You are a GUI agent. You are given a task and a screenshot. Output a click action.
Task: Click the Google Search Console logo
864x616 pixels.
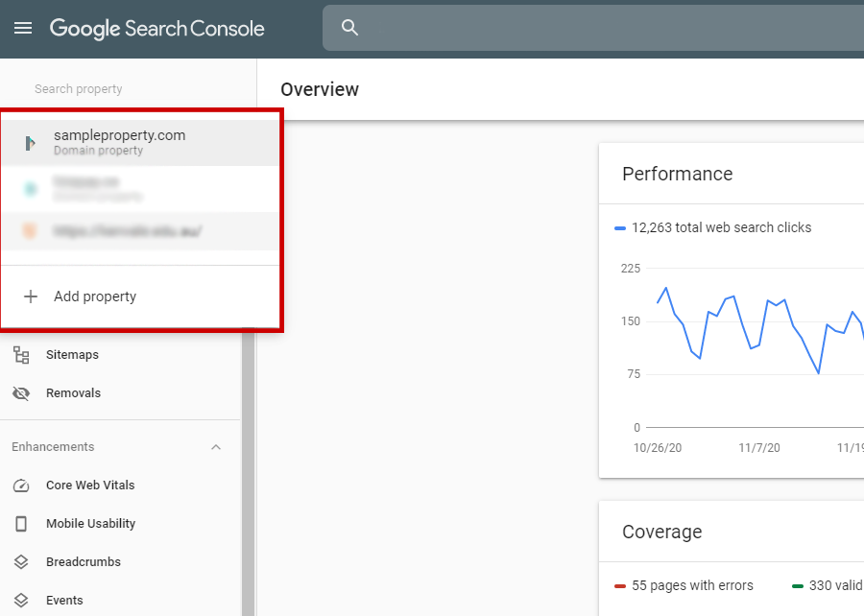tap(157, 29)
